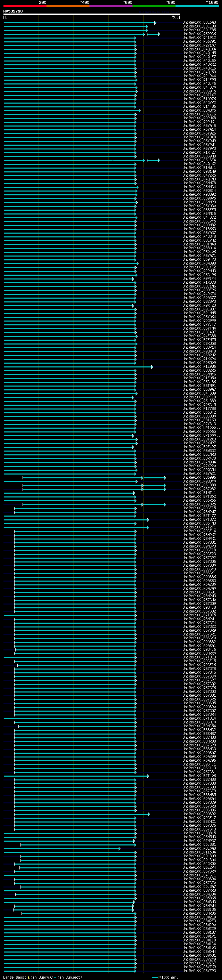The image size is (222, 980).
Task: Select the UniRef100_B7T2T1 label
Action: (199, 527)
